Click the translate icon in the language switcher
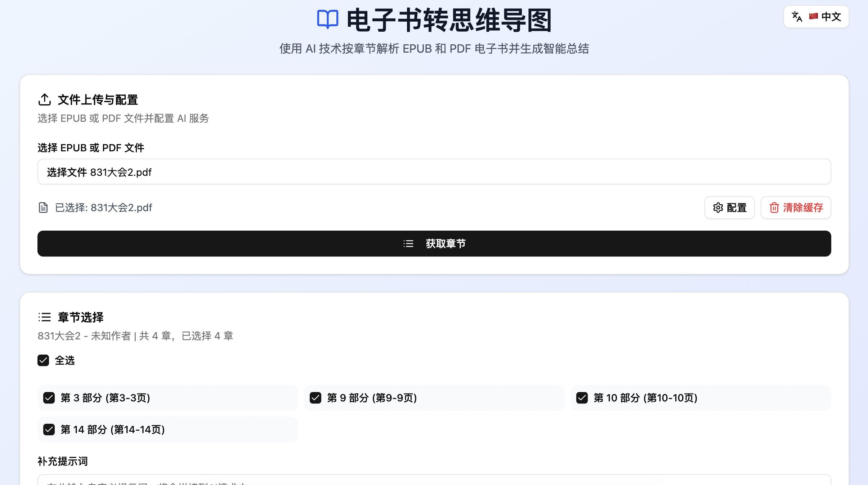868x485 pixels. tap(797, 17)
